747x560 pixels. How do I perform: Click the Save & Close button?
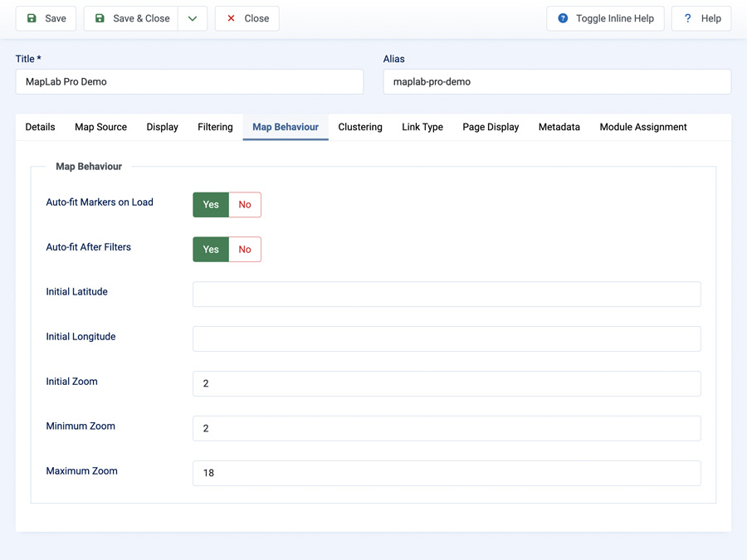(x=131, y=18)
